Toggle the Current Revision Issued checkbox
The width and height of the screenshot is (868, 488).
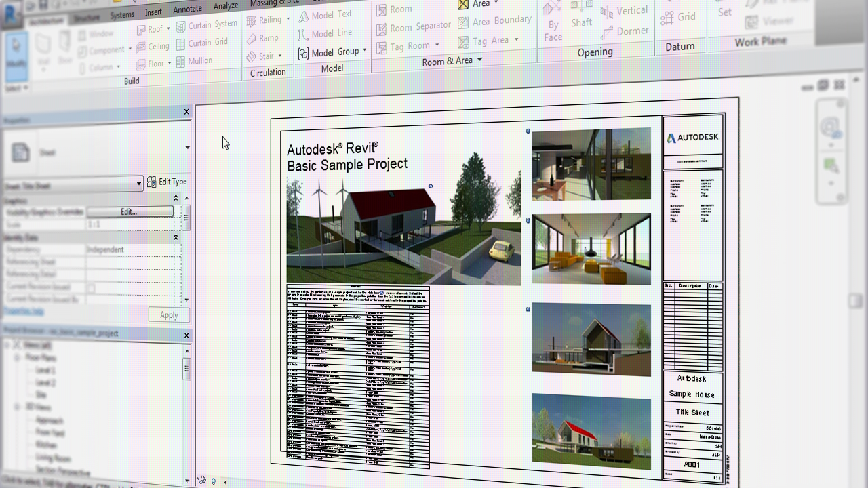91,288
